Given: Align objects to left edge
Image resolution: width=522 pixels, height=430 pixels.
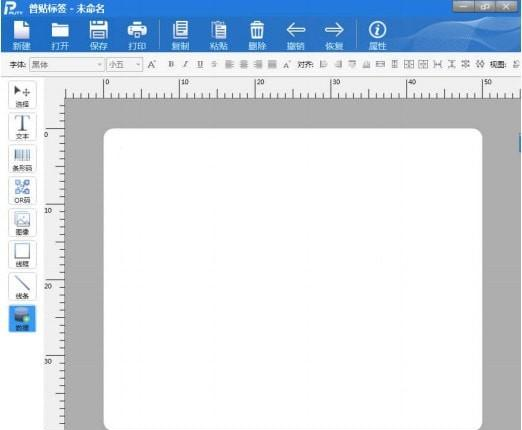Looking at the screenshot, I should point(323,64).
